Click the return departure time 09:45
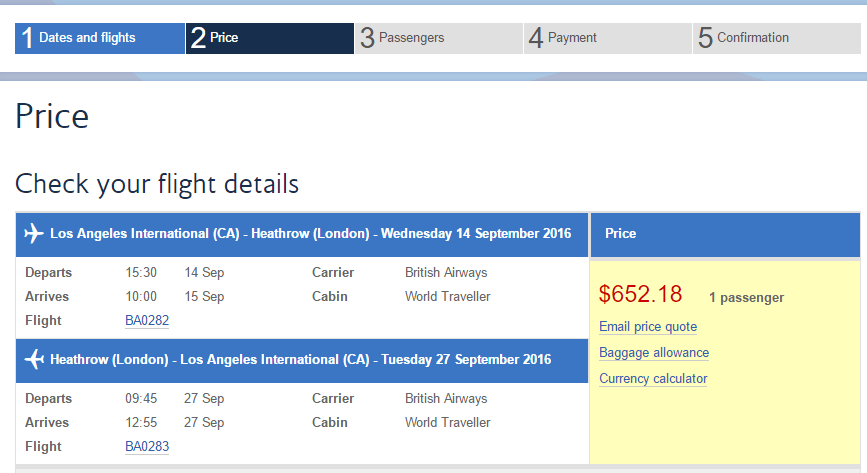Viewport: 867px width, 473px height. tap(140, 398)
